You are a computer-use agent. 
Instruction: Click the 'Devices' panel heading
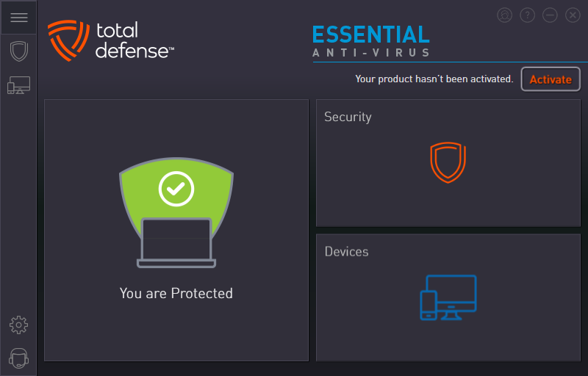(346, 251)
